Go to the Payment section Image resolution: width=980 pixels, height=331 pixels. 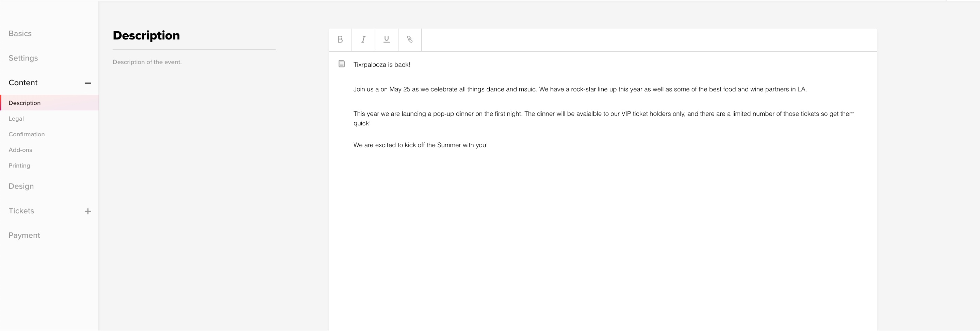tap(24, 235)
